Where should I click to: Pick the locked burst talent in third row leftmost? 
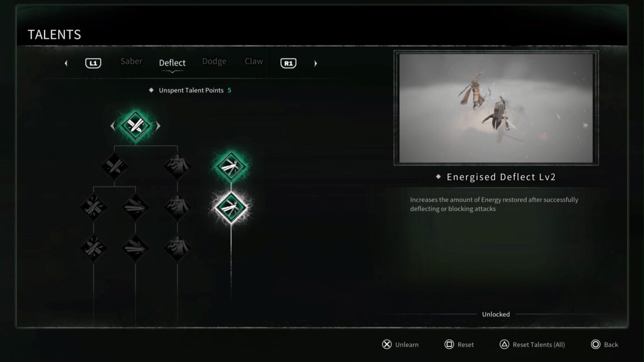pos(94,207)
